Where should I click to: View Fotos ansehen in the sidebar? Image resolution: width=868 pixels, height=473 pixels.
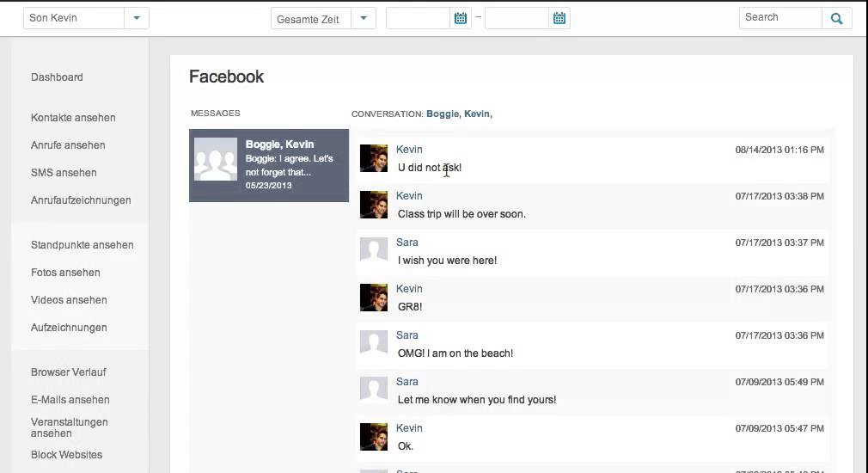click(x=65, y=273)
